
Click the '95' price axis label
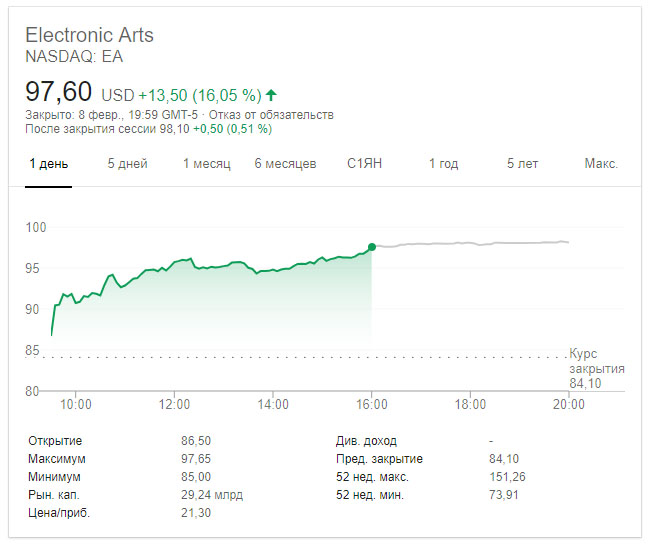pos(32,268)
